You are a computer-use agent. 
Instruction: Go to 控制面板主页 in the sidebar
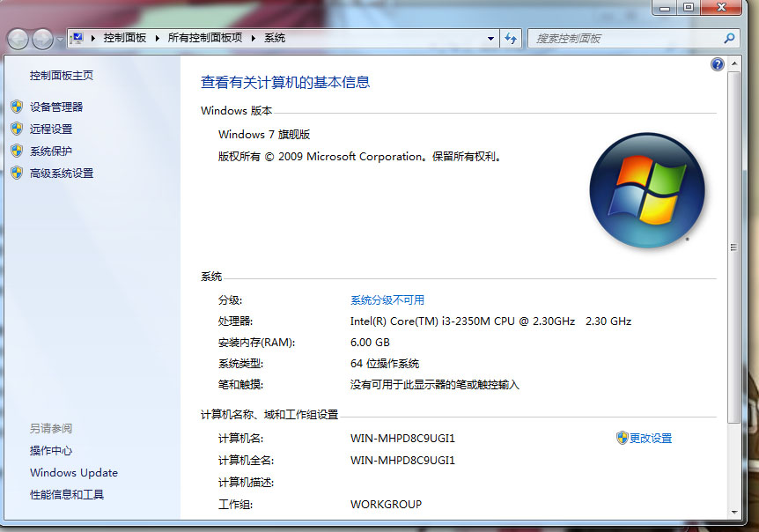pyautogui.click(x=61, y=76)
